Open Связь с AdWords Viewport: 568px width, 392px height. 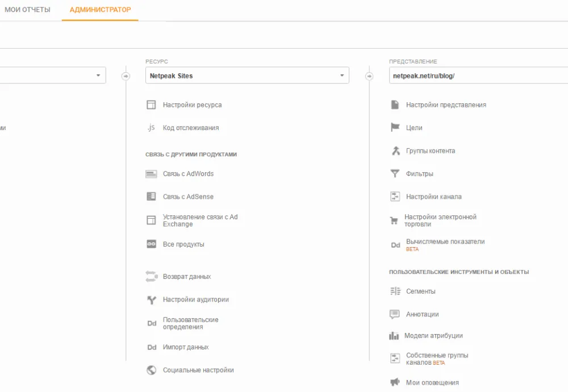188,173
